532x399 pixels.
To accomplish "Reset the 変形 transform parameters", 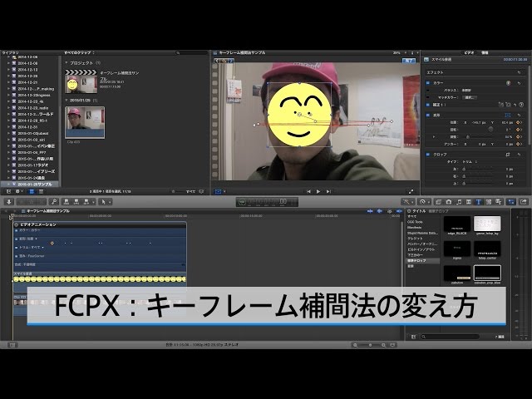I will tap(519, 116).
